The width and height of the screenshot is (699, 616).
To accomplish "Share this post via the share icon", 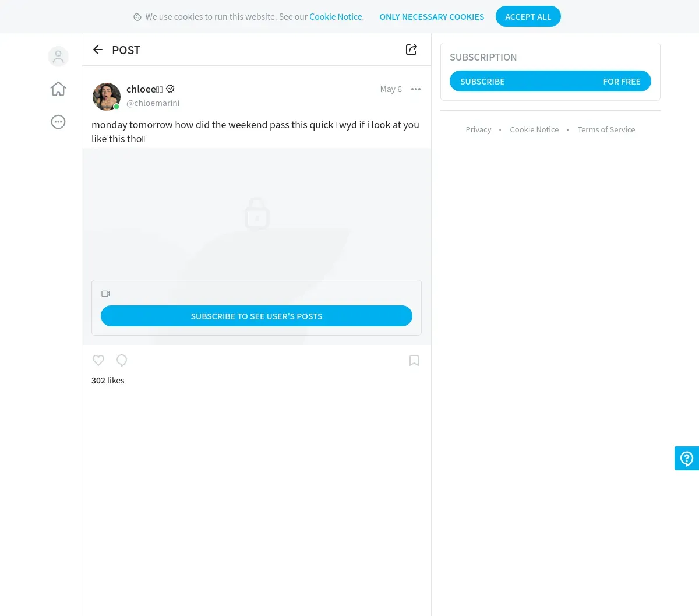I will tap(411, 50).
